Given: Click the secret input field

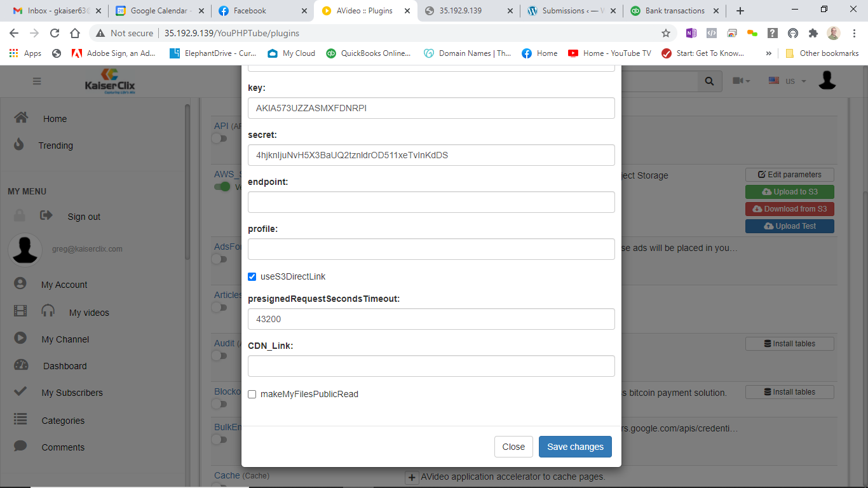Looking at the screenshot, I should click(431, 155).
